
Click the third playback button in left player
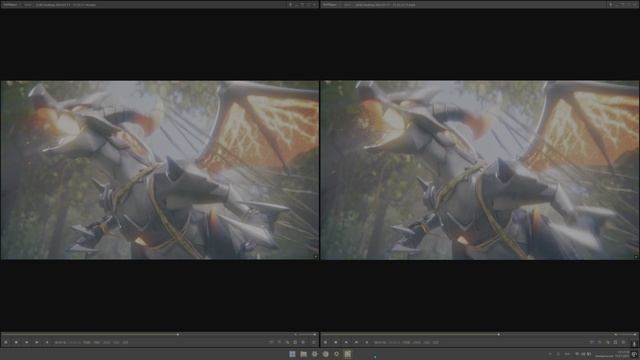point(26,342)
